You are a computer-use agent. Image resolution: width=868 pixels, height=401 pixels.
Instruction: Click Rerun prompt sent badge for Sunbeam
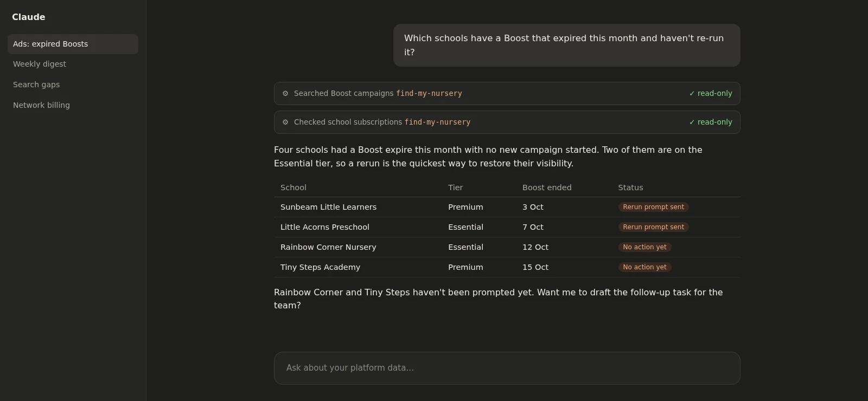pos(653,207)
